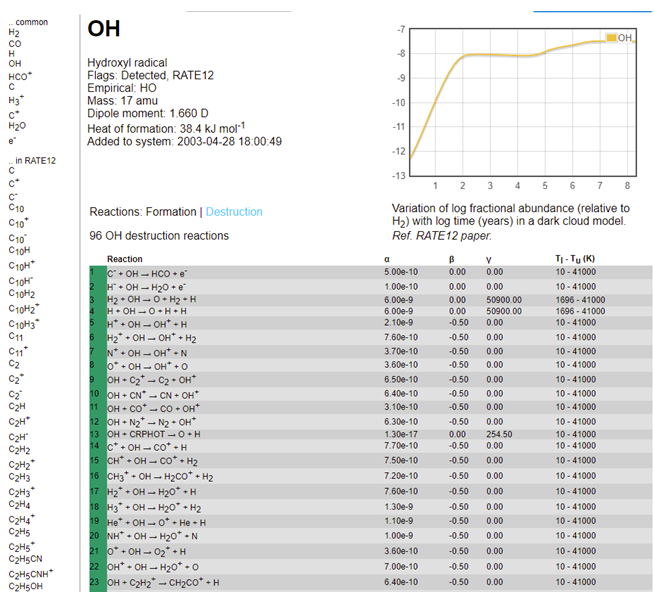Click reaction 4: H + OH → O + H + H
654x592 pixels.
(147, 311)
